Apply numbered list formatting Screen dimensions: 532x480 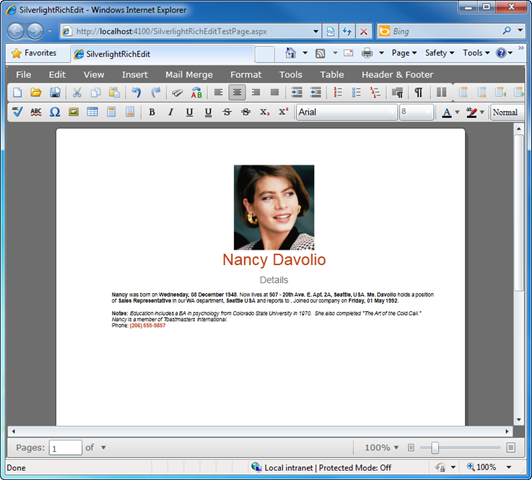pos(338,92)
